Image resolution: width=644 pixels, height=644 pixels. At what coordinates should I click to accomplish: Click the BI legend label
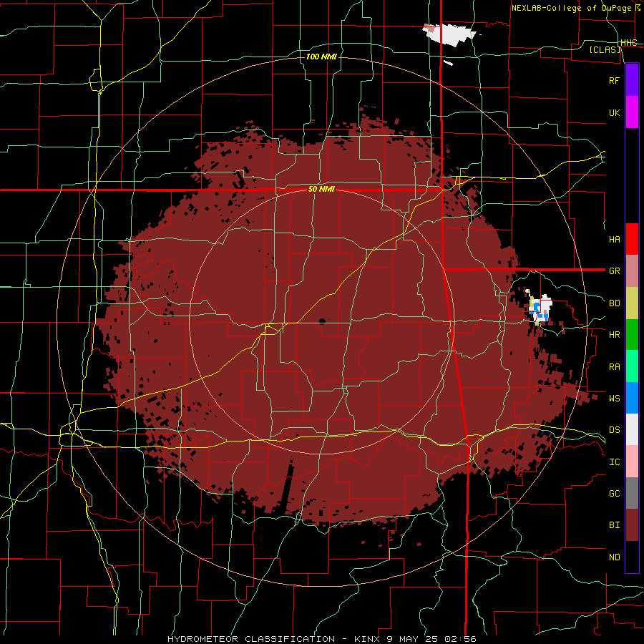614,525
